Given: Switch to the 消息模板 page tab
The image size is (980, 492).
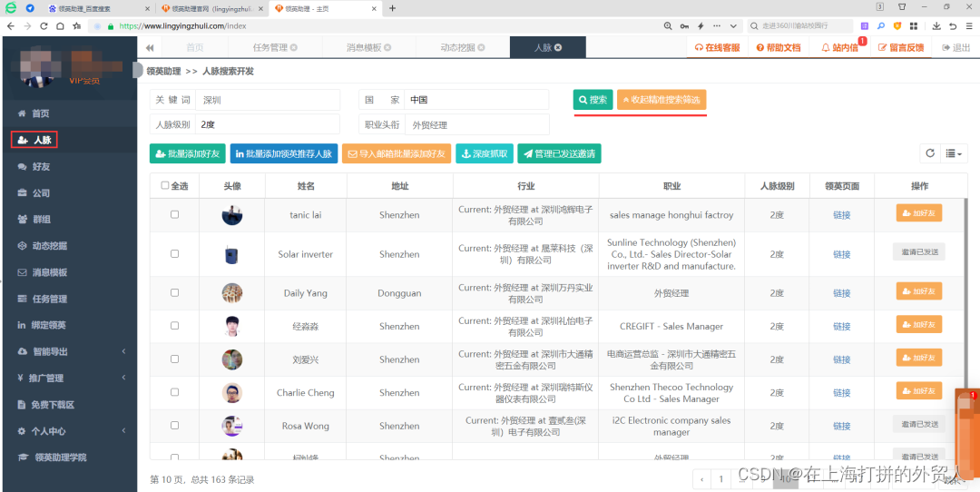Looking at the screenshot, I should pyautogui.click(x=368, y=47).
